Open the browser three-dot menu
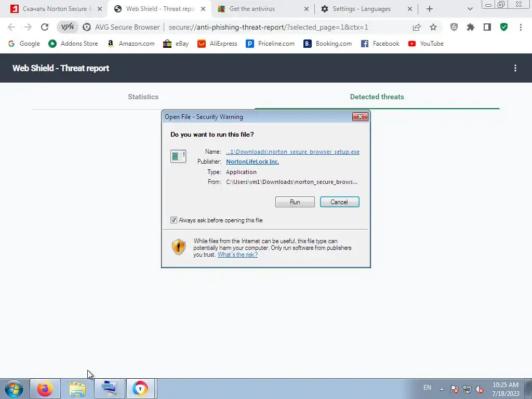532x399 pixels. pos(521,27)
